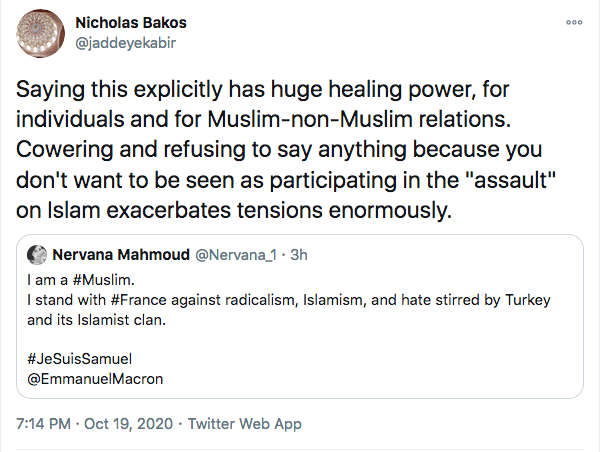This screenshot has width=601, height=452.
Task: Click the 7:14 PM tweet timestamp
Action: coord(43,424)
